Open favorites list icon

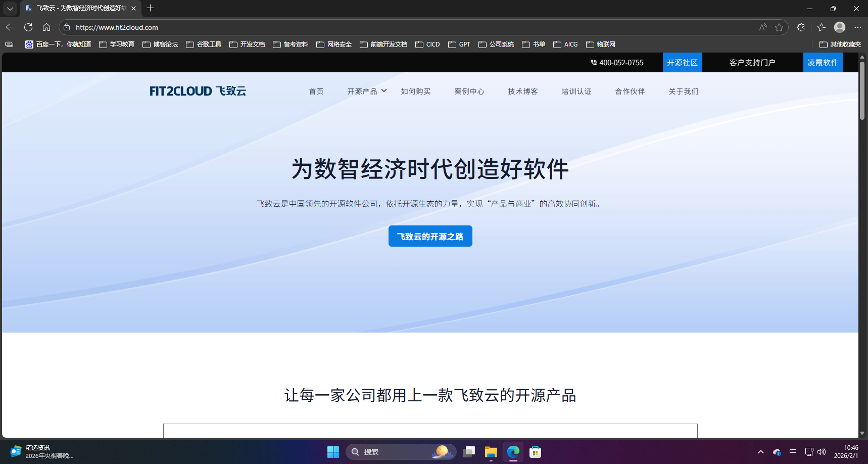[x=822, y=27]
